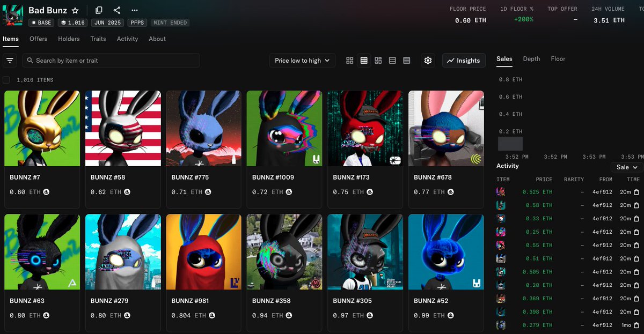
Task: Add the 0.398 ETH sale item to cart
Action: tap(636, 312)
